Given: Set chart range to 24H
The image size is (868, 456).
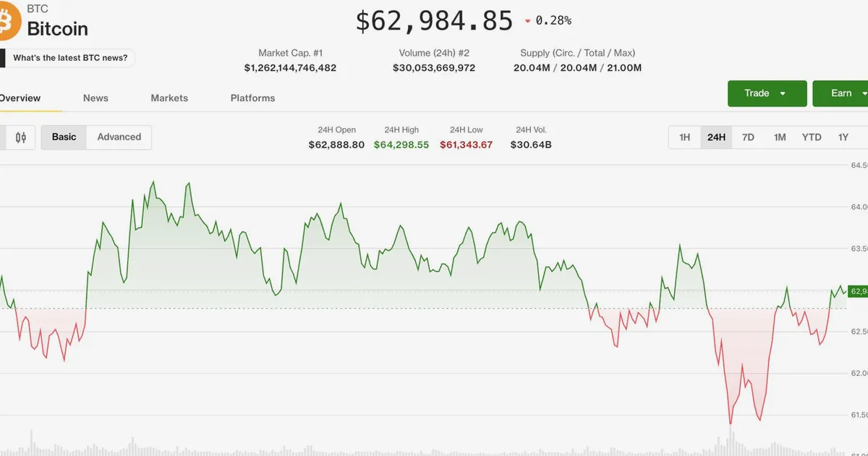Looking at the screenshot, I should click(716, 137).
